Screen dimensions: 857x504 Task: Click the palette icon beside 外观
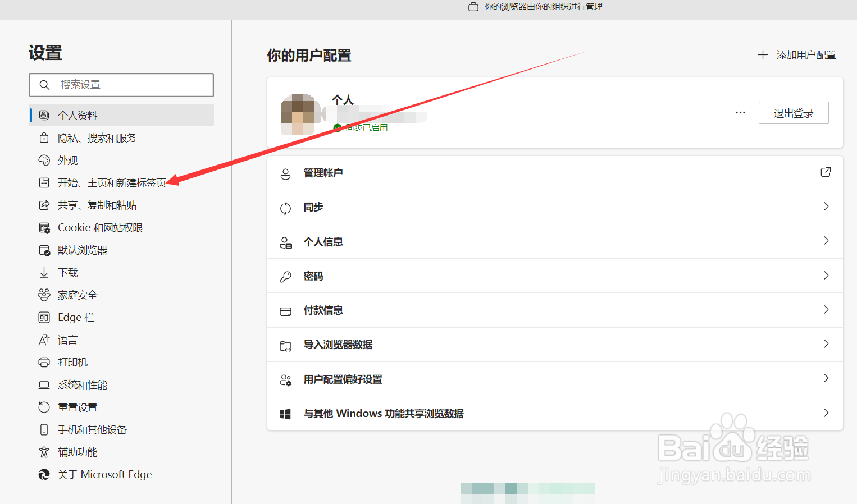click(x=44, y=160)
